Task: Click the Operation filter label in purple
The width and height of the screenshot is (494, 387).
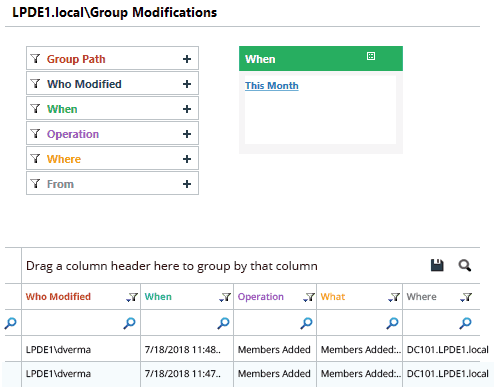Action: click(73, 134)
